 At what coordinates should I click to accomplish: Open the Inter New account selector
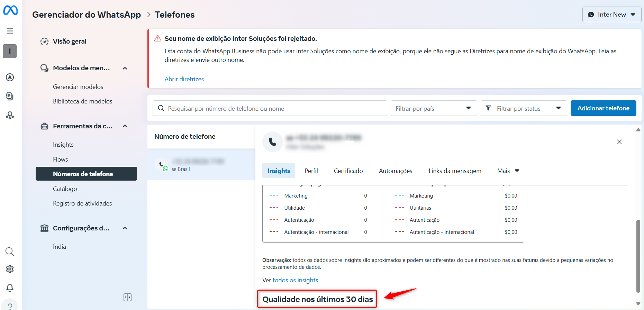[x=611, y=15]
